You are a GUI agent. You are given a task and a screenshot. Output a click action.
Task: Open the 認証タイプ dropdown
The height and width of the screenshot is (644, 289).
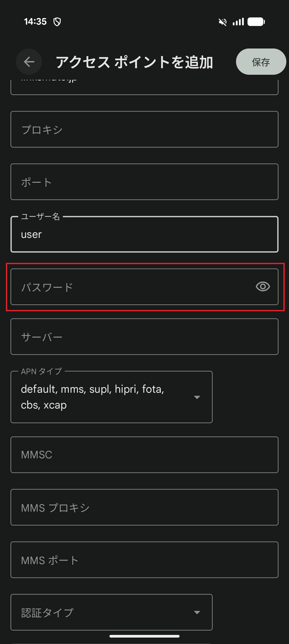point(197,612)
